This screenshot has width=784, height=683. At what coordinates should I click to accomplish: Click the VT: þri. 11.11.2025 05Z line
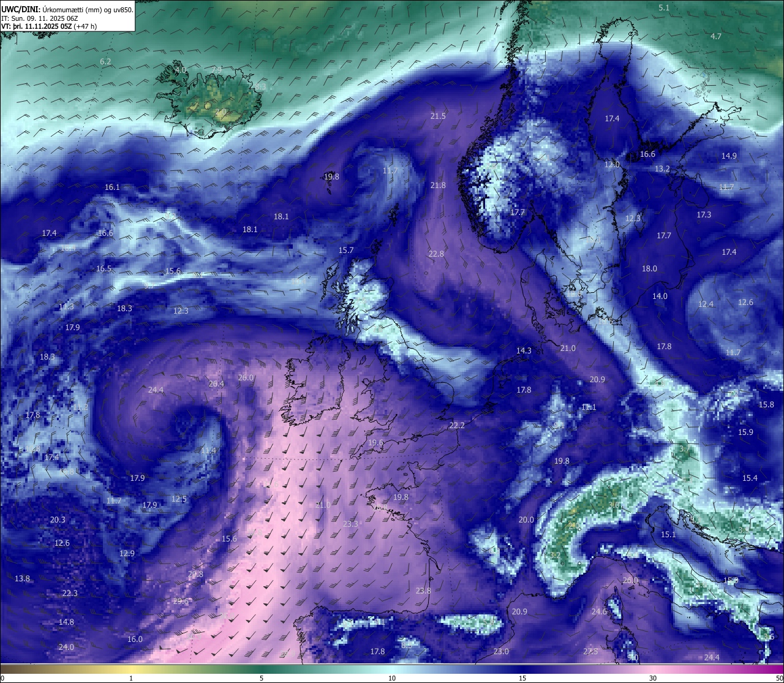(x=50, y=26)
